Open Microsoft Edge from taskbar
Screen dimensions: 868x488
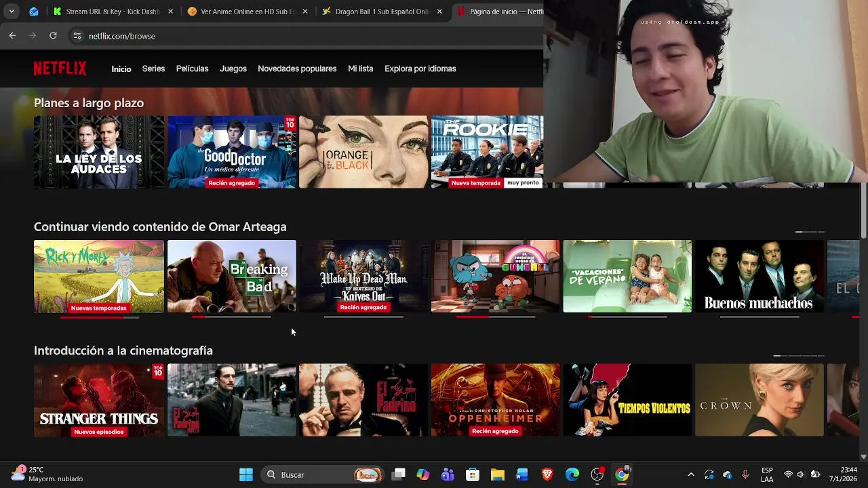572,474
